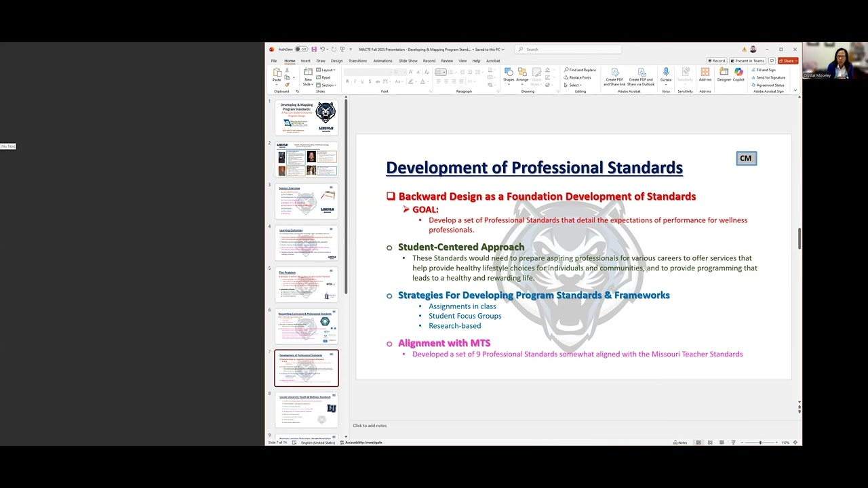Undo the last action
Image resolution: width=868 pixels, height=488 pixels.
pos(322,49)
